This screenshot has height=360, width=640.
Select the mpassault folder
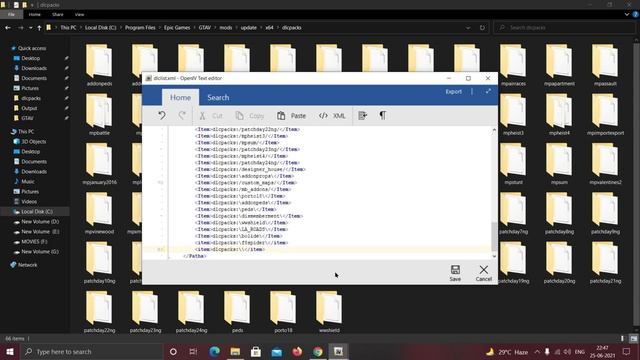(x=605, y=65)
